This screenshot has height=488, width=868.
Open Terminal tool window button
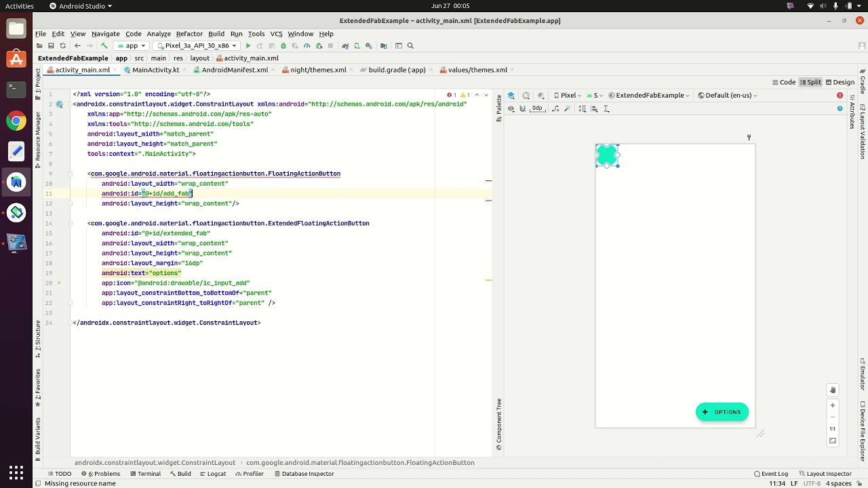(x=145, y=474)
